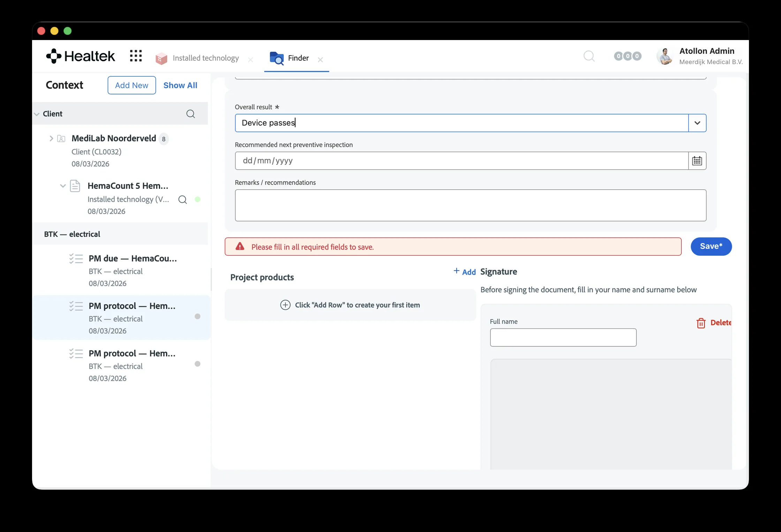Image resolution: width=781 pixels, height=532 pixels.
Task: Open the notification counters 0 0 0
Action: coord(628,56)
